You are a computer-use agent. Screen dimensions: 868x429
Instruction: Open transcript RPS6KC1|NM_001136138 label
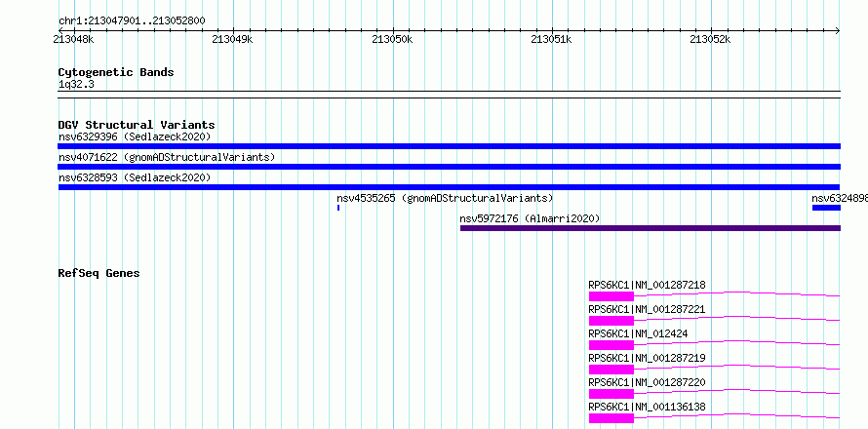[647, 407]
